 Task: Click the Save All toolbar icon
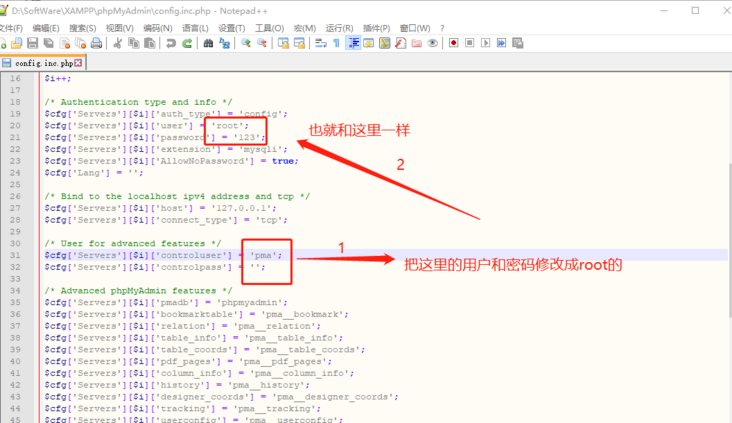pos(49,43)
